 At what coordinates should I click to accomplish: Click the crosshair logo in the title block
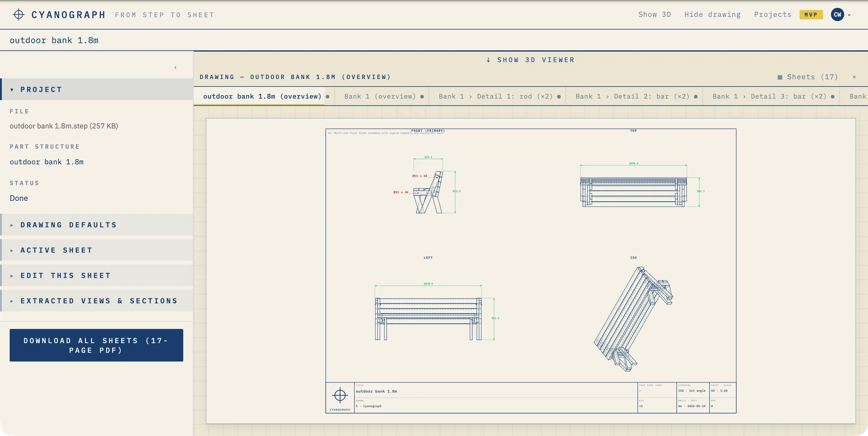tap(340, 396)
